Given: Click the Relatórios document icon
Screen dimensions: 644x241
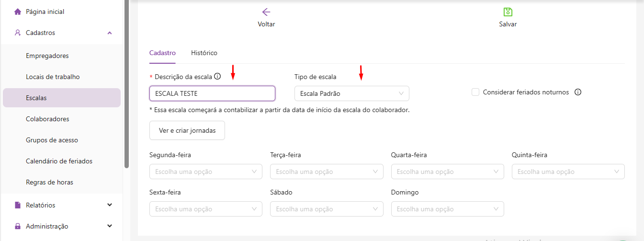Looking at the screenshot, I should (18, 205).
